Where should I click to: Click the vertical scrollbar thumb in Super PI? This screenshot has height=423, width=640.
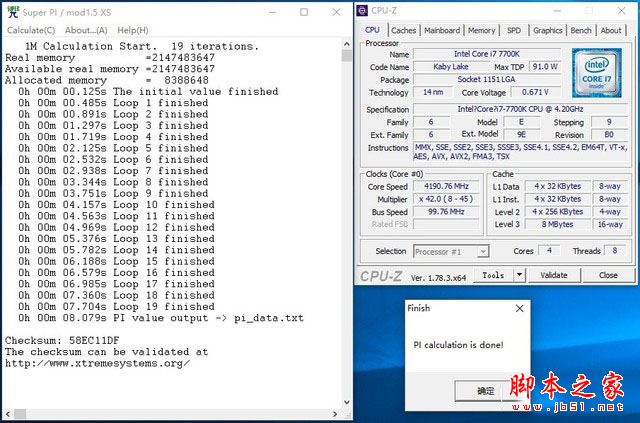pos(347,56)
